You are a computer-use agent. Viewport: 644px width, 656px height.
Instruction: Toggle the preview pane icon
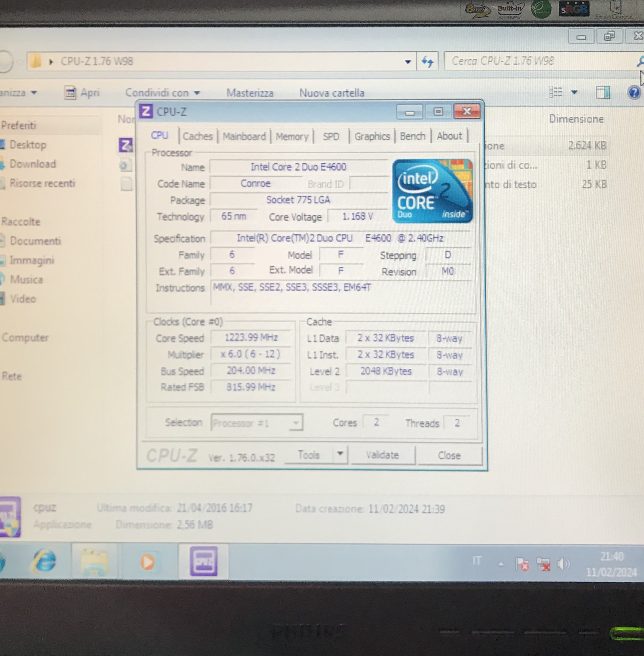[603, 92]
